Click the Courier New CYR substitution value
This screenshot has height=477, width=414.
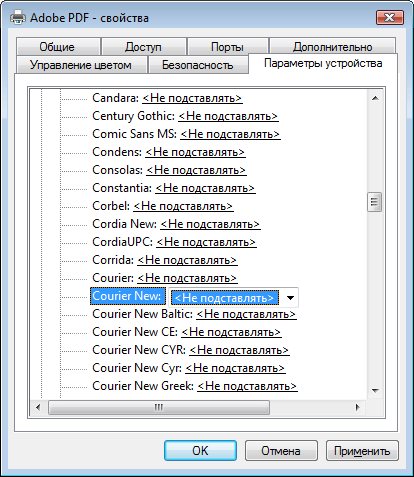[x=239, y=350]
